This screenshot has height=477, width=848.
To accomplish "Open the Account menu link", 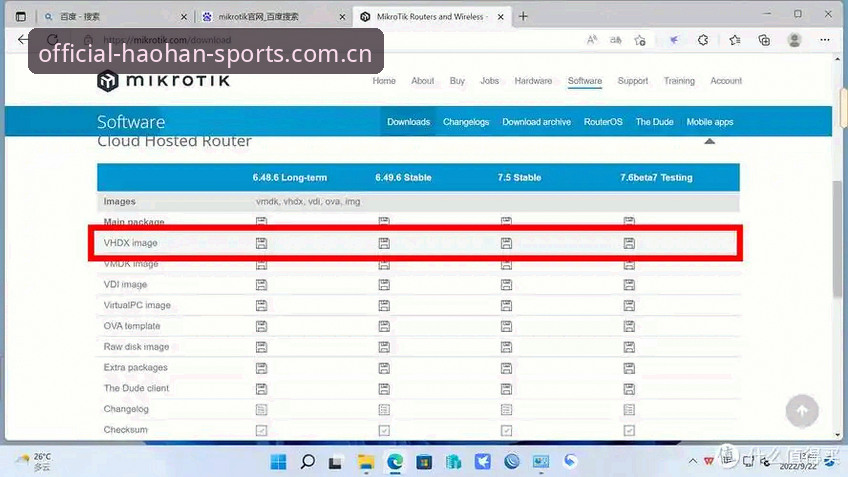I will 726,81.
